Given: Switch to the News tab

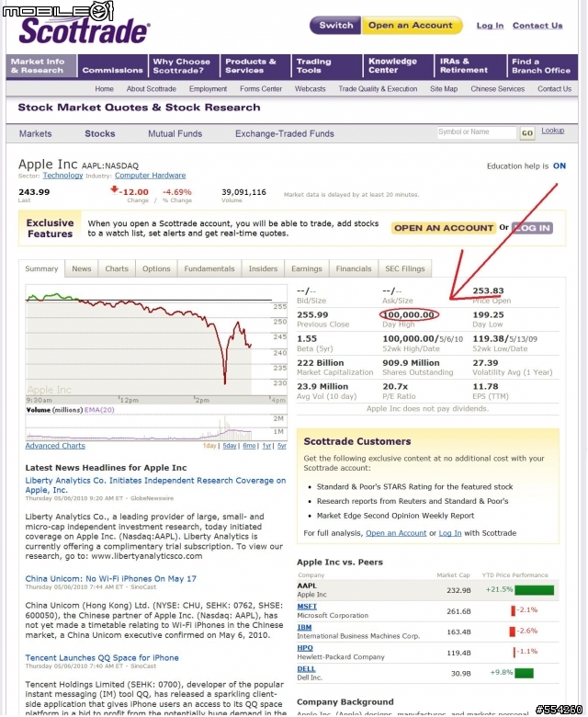Looking at the screenshot, I should 82,268.
